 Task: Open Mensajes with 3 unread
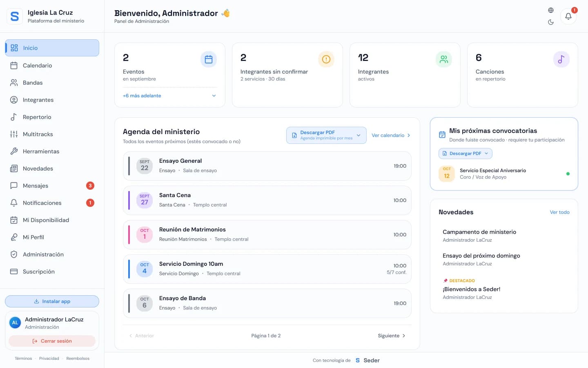52,186
